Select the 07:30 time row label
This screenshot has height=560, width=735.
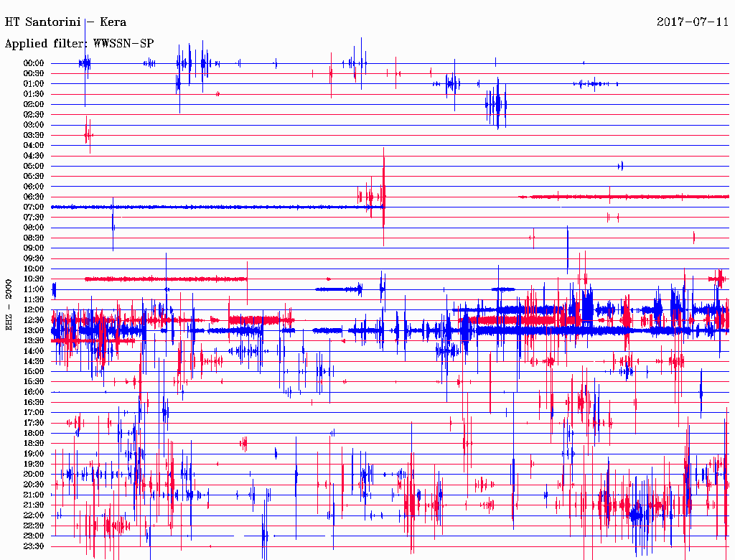(x=34, y=218)
